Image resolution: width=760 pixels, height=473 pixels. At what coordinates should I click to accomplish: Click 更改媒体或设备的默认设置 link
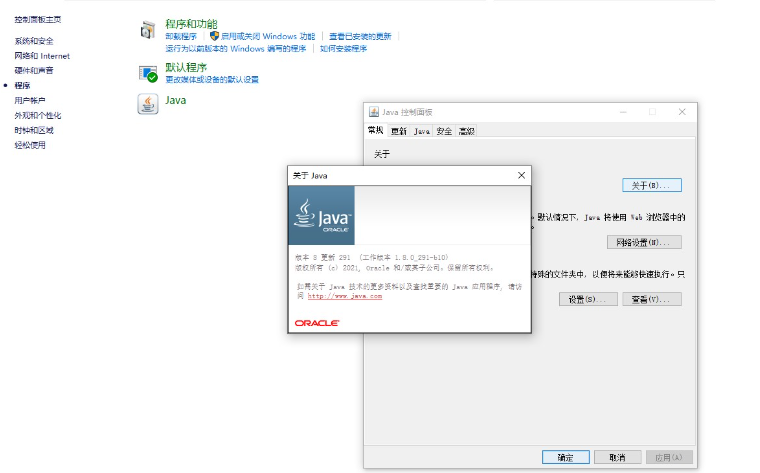[x=212, y=79]
